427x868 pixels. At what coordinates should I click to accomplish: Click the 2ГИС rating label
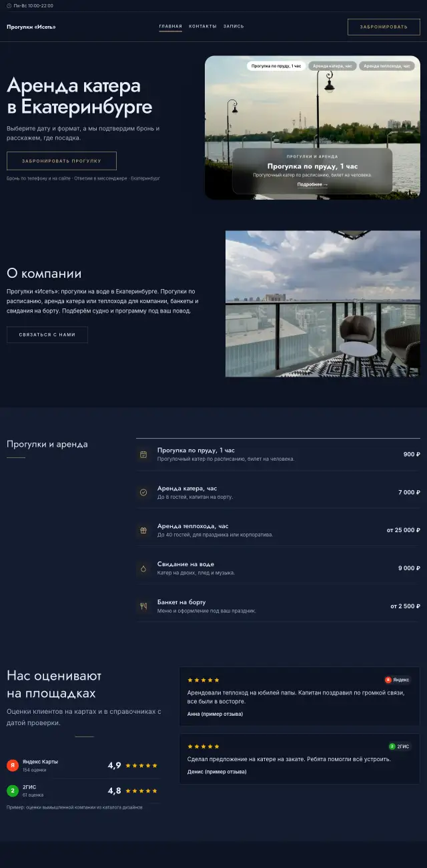29,787
